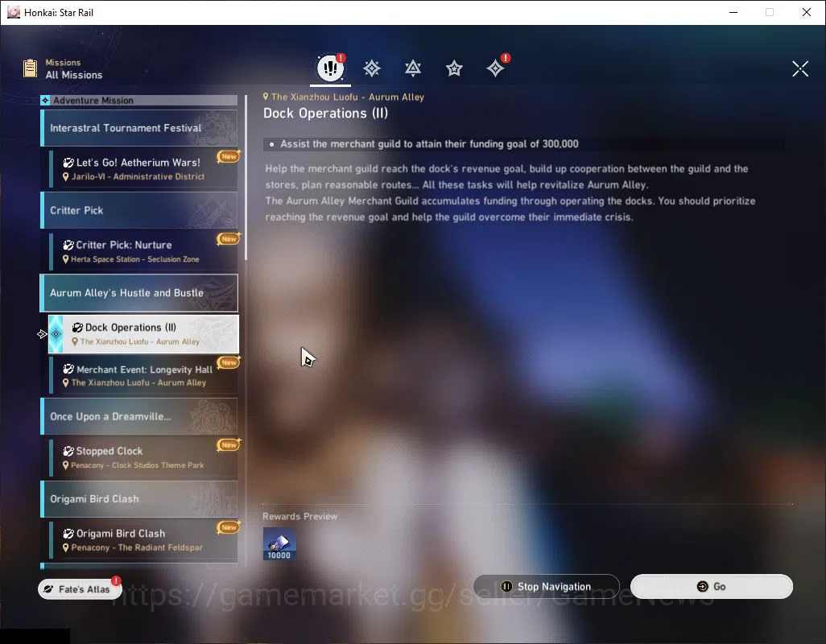Click the New badge on Merchant Event: Longevity Hall
826x644 pixels.
(229, 362)
